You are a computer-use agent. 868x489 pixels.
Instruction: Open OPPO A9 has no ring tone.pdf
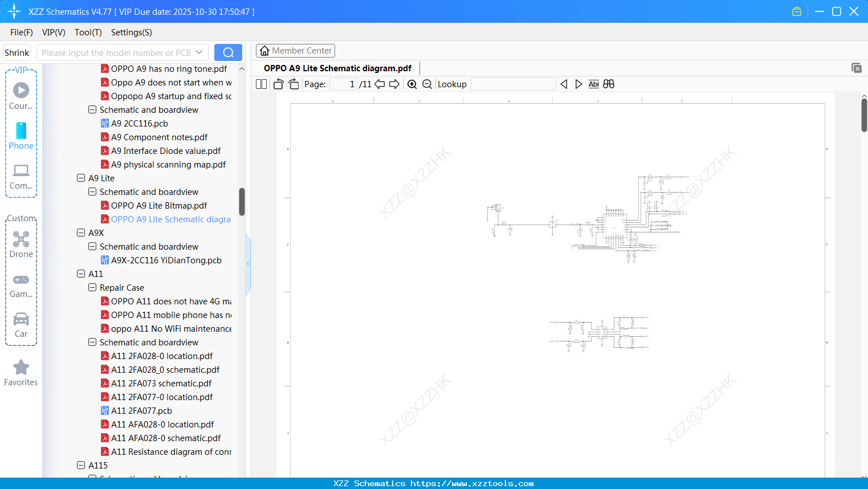[x=169, y=68]
